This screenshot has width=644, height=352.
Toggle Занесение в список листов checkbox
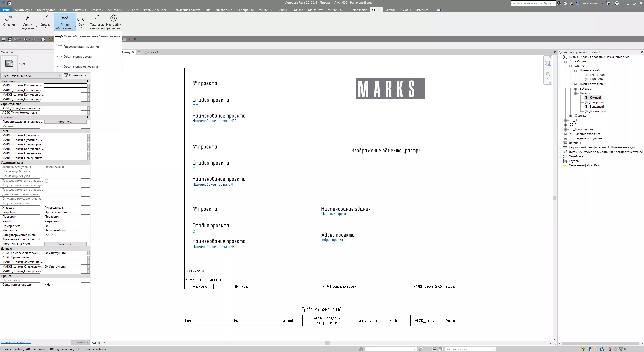point(47,239)
